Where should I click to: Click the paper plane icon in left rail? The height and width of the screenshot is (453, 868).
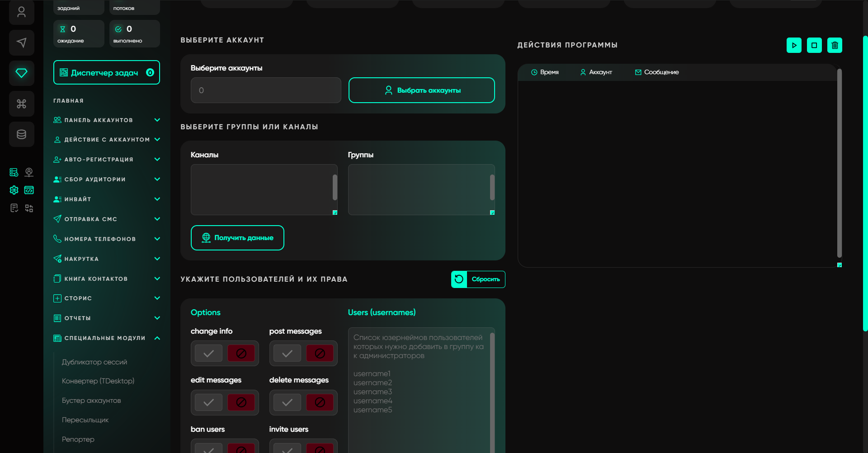click(21, 43)
